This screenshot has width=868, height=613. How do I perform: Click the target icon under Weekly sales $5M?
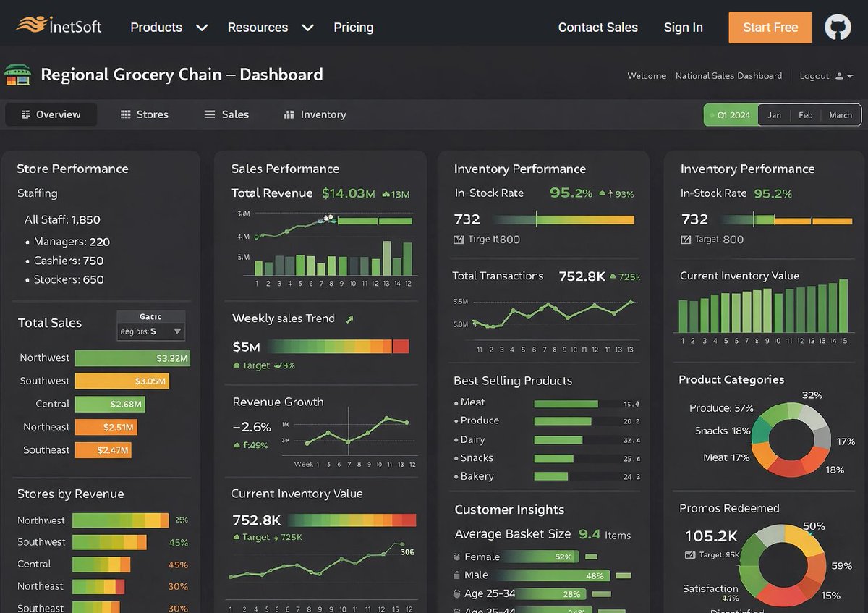237,365
